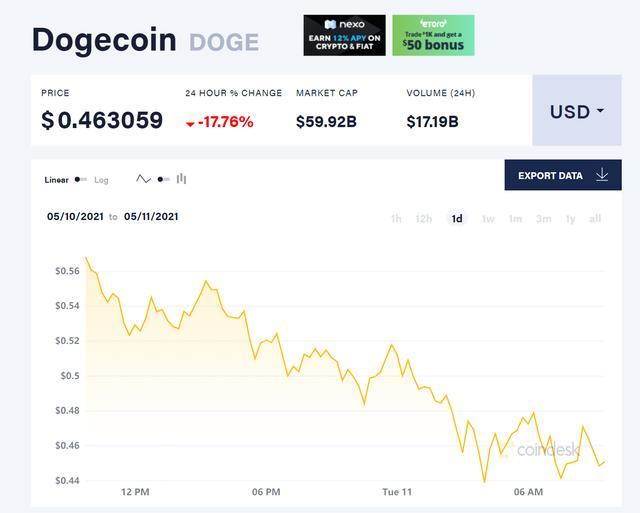Image resolution: width=640 pixels, height=513 pixels.
Task: Select the 12h time range
Action: tap(424, 219)
